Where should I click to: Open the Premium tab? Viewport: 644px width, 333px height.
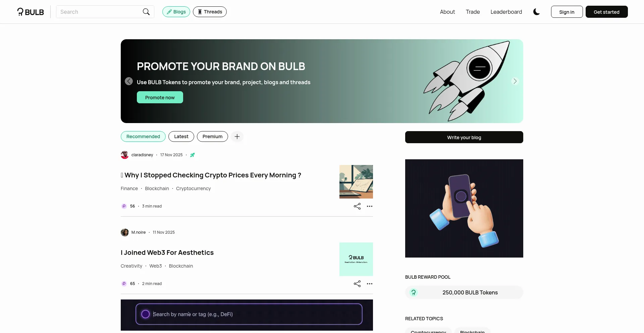click(x=212, y=136)
